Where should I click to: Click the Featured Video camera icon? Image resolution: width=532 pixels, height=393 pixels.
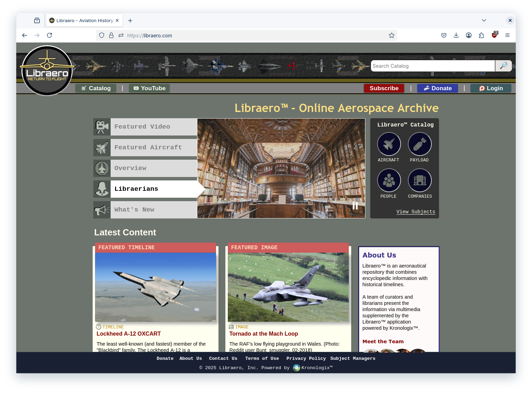click(102, 127)
